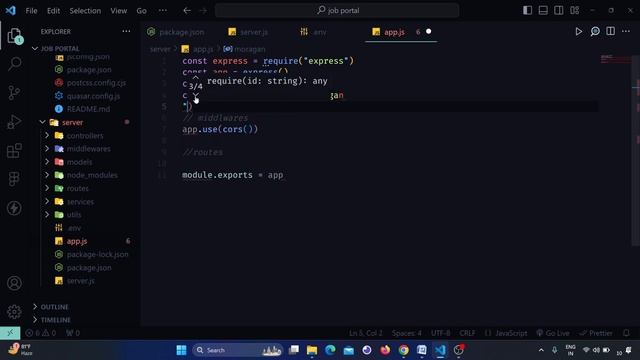Open File Explorer from the taskbar
Viewport: 640px width, 360px height.
coord(312,350)
